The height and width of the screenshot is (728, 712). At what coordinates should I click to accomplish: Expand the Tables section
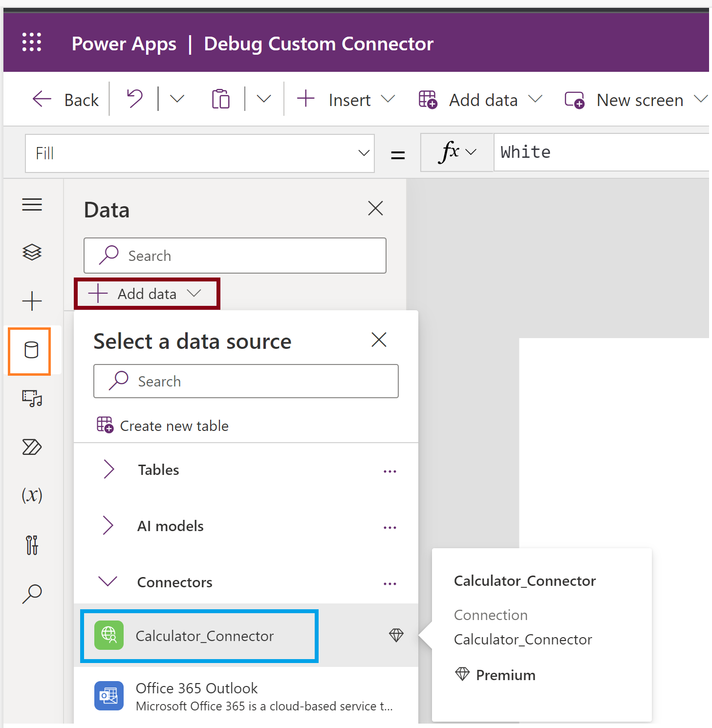point(109,470)
